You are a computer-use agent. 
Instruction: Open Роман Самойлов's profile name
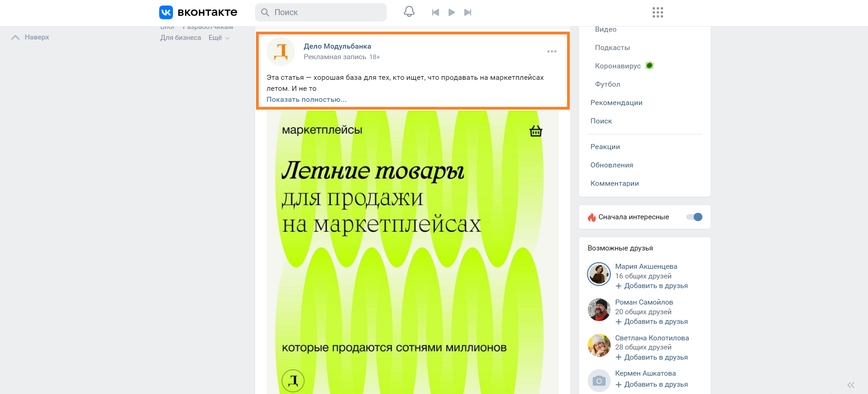(x=644, y=302)
